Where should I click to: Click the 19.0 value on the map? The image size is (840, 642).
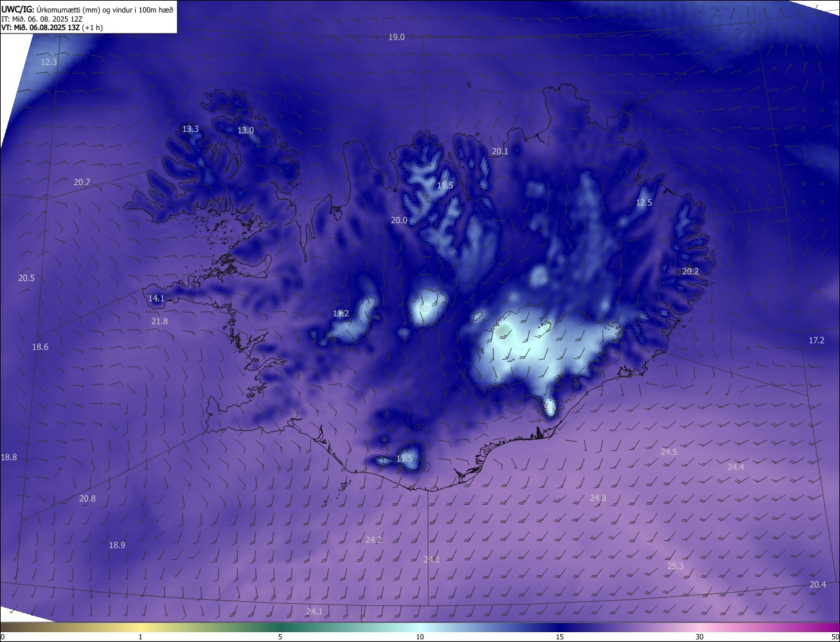tap(396, 37)
